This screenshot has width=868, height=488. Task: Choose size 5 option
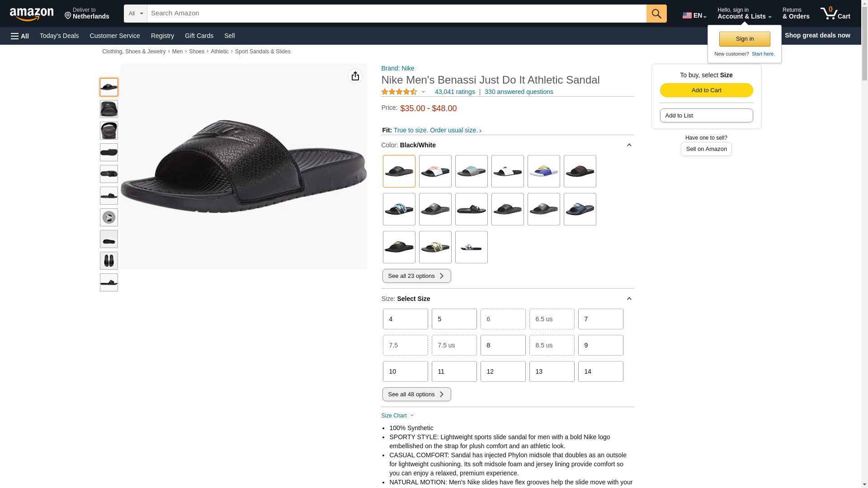(x=453, y=319)
